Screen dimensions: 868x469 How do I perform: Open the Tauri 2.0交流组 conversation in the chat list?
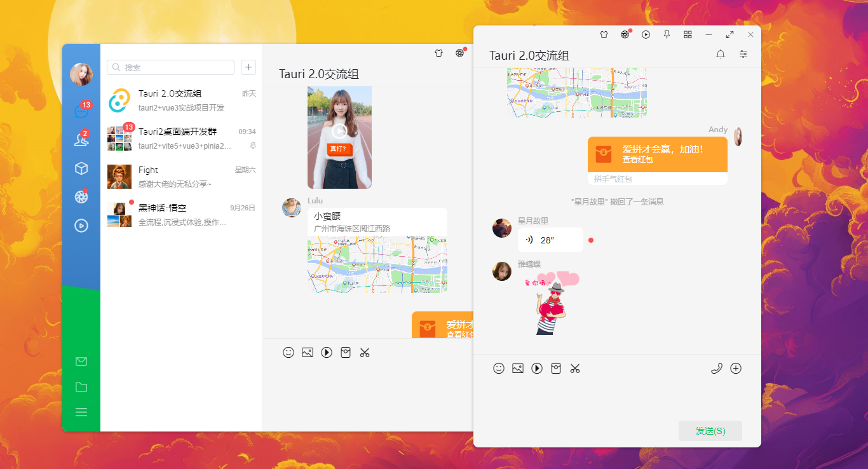point(182,100)
